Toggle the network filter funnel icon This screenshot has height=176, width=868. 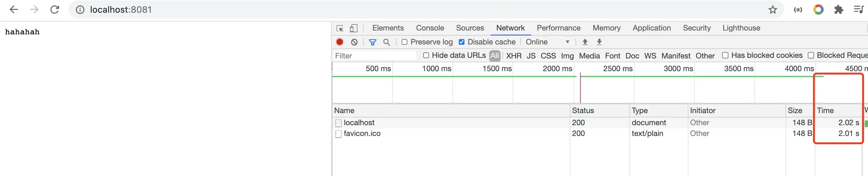pos(372,42)
